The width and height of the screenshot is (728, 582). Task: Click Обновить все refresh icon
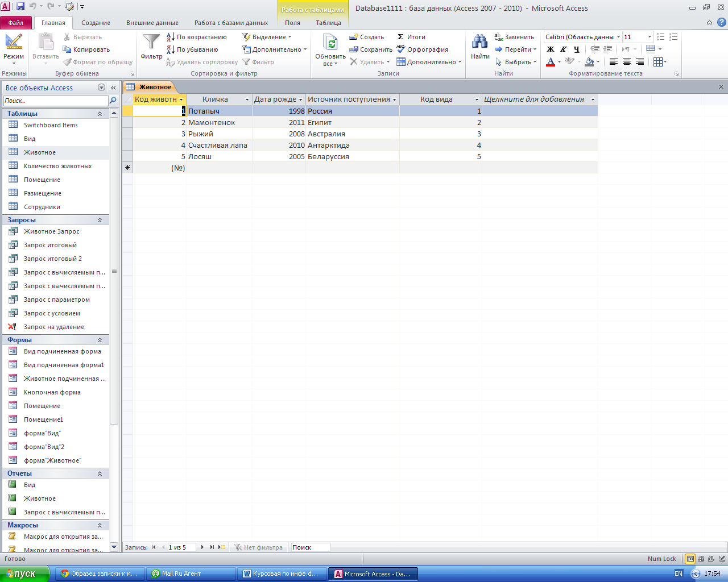tap(330, 43)
